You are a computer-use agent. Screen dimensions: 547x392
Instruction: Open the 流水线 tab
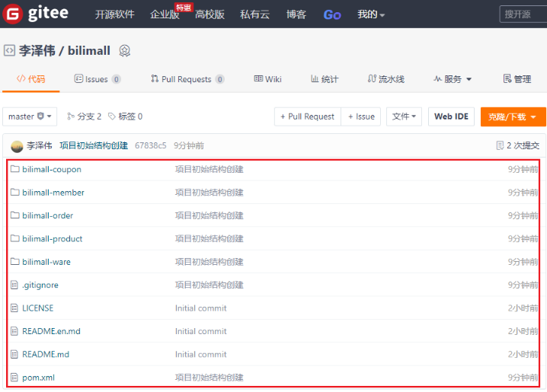point(385,79)
